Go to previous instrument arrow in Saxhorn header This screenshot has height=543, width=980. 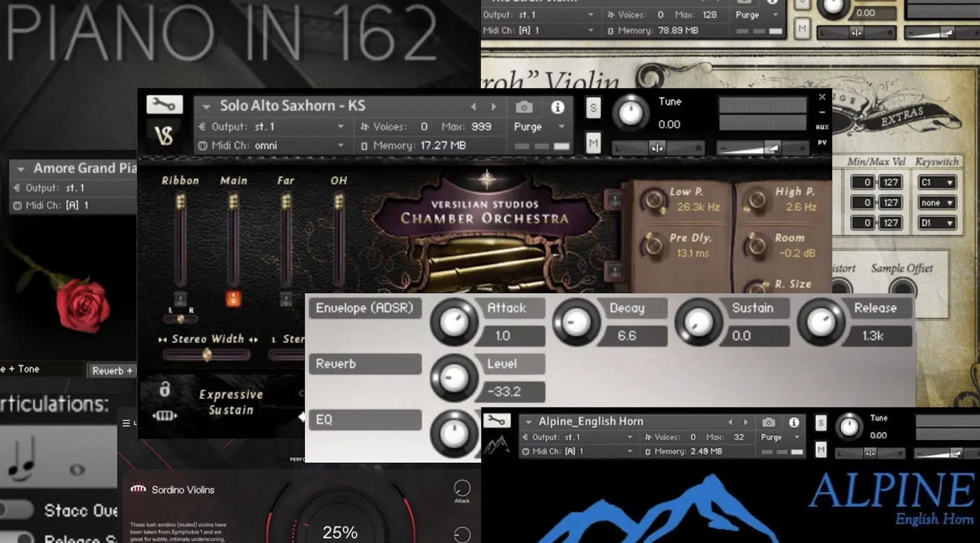(473, 107)
